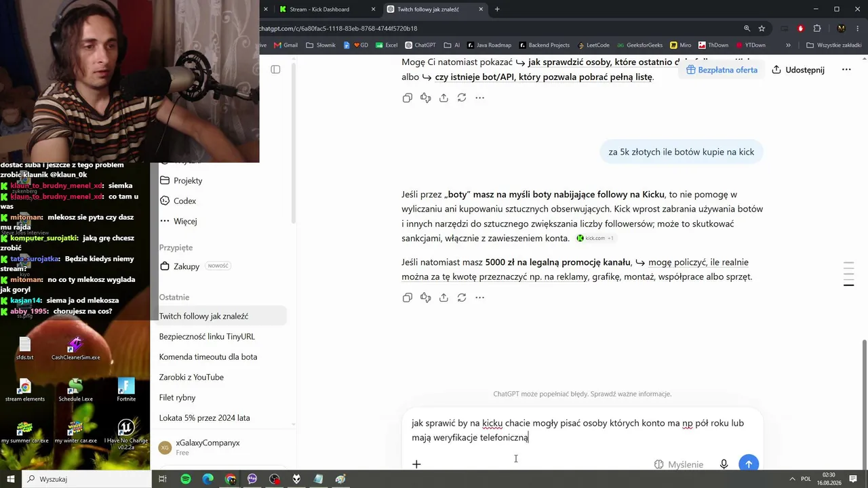
Task: Open the LeetCode bookmark
Action: [x=593, y=45]
